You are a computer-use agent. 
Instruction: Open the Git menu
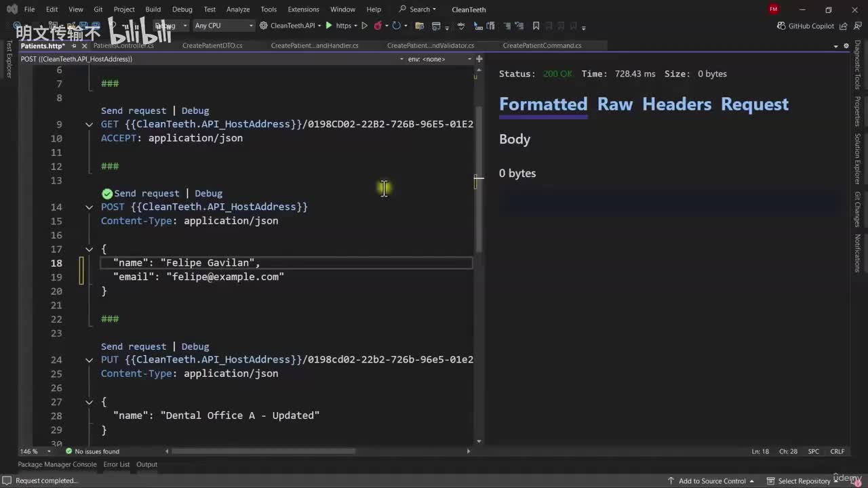point(98,9)
